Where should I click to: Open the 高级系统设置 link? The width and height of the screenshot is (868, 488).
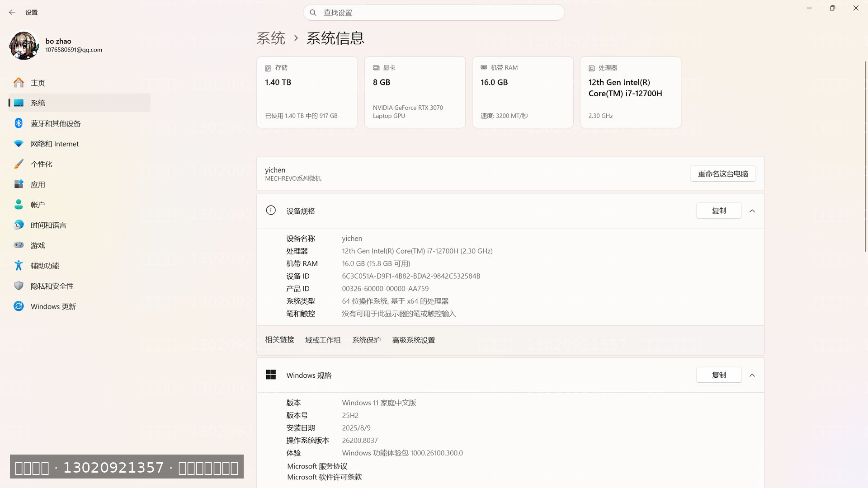tap(413, 340)
